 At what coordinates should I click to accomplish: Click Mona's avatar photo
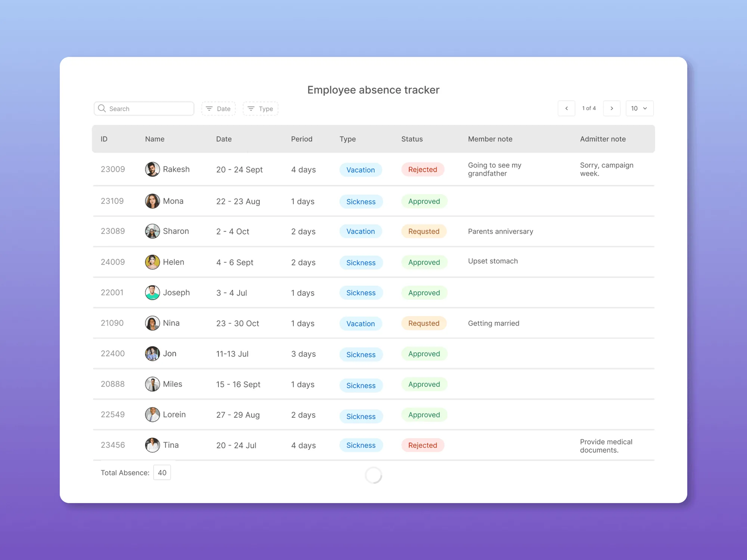[x=152, y=201]
